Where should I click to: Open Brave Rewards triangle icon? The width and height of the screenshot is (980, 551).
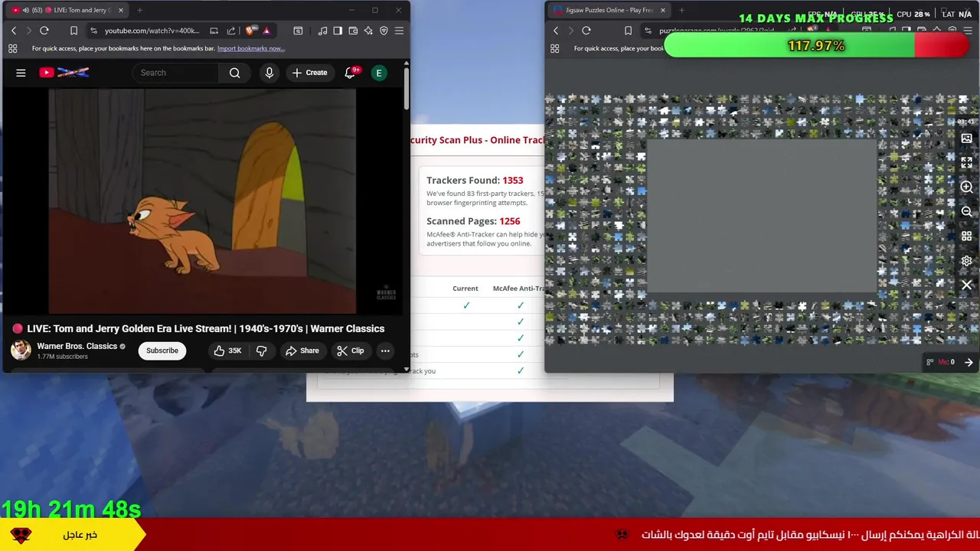point(266,31)
